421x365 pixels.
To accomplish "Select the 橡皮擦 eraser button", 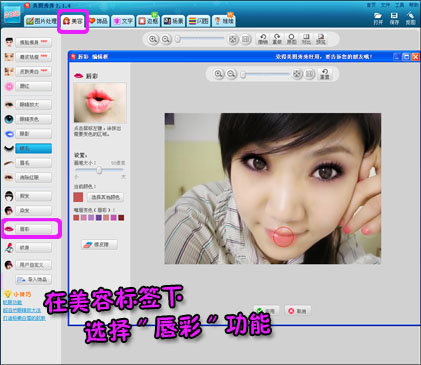I will (99, 244).
